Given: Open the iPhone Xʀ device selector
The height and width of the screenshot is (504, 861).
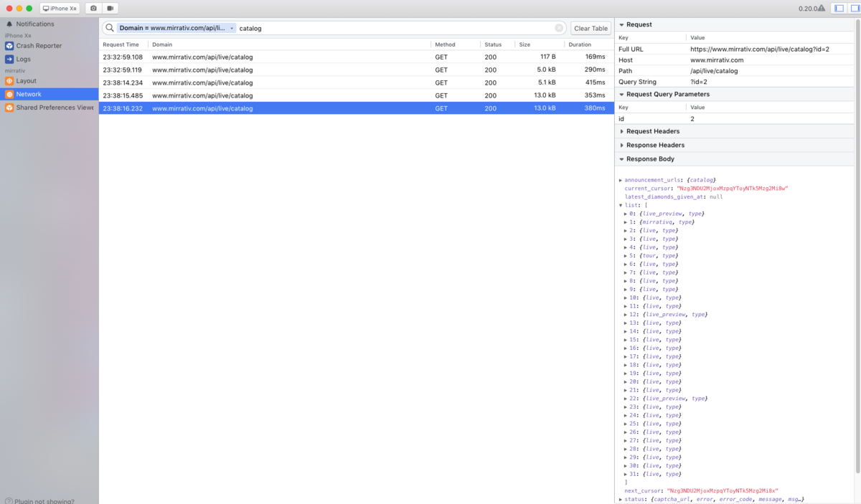Looking at the screenshot, I should pos(60,9).
